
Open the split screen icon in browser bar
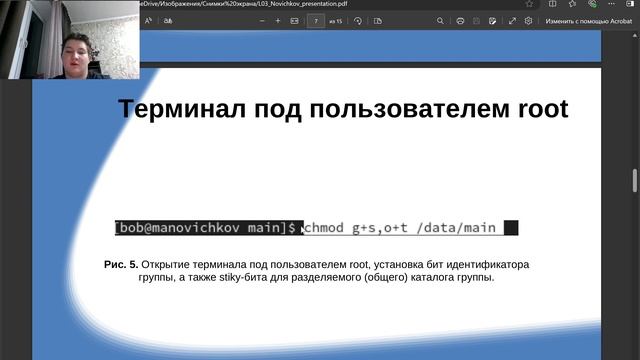coord(552,4)
